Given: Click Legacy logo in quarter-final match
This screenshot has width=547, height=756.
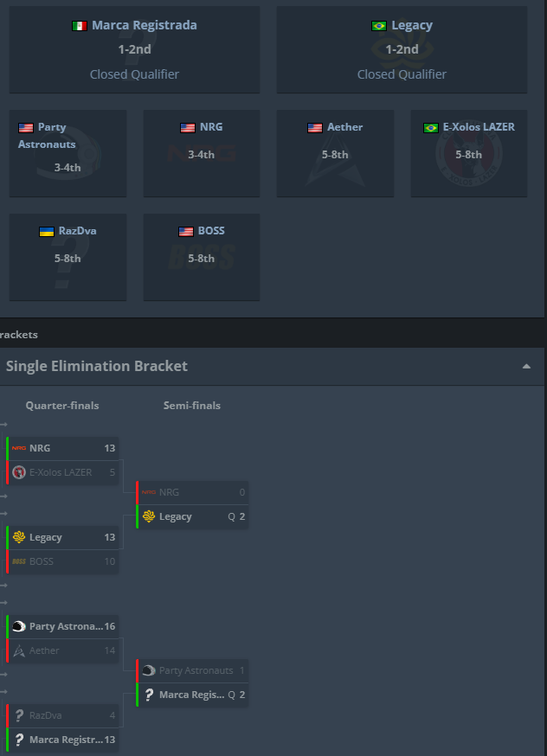Looking at the screenshot, I should (x=19, y=537).
